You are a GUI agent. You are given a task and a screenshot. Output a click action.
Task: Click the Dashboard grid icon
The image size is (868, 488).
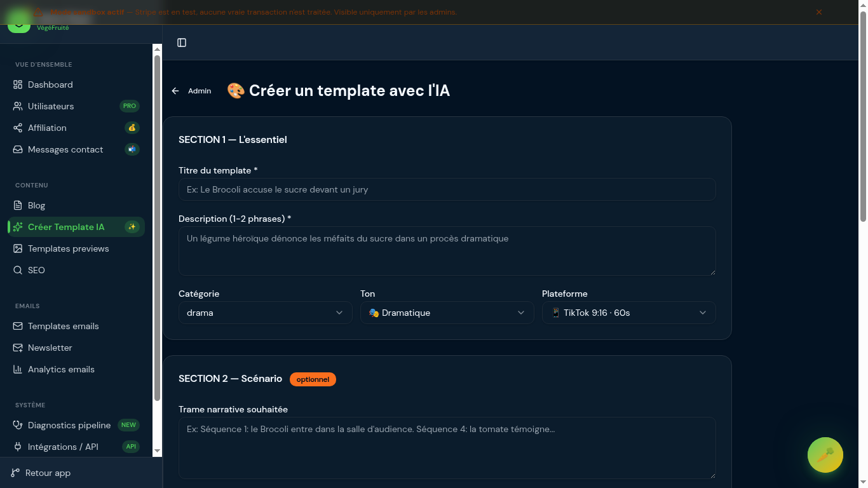[18, 85]
